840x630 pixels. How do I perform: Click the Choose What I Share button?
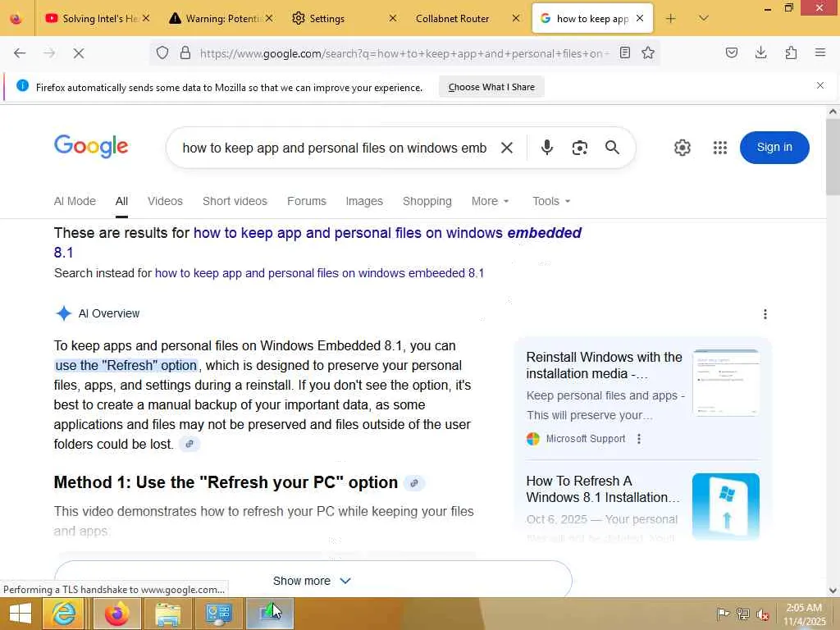491,87
